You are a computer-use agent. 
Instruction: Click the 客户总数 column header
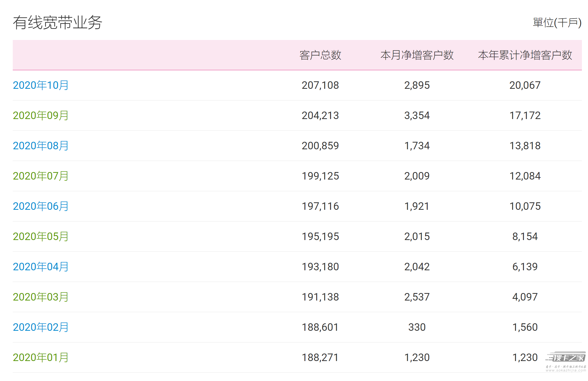tap(320, 55)
